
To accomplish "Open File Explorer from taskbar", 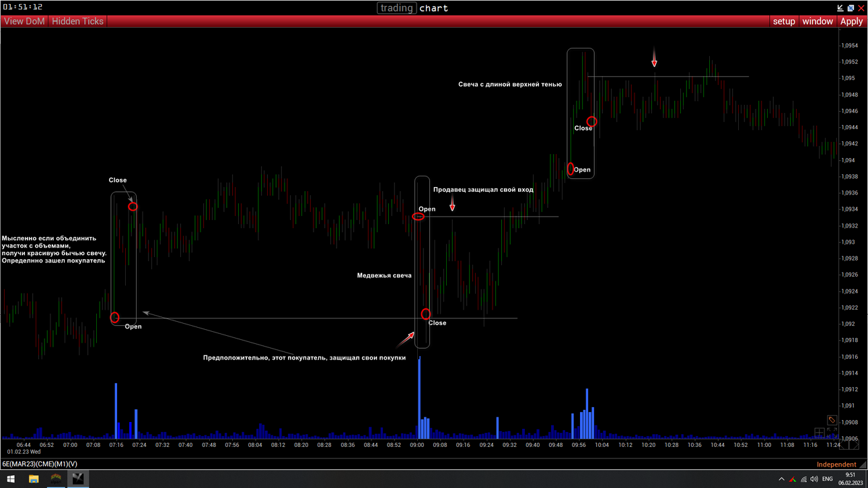I will pos(33,479).
